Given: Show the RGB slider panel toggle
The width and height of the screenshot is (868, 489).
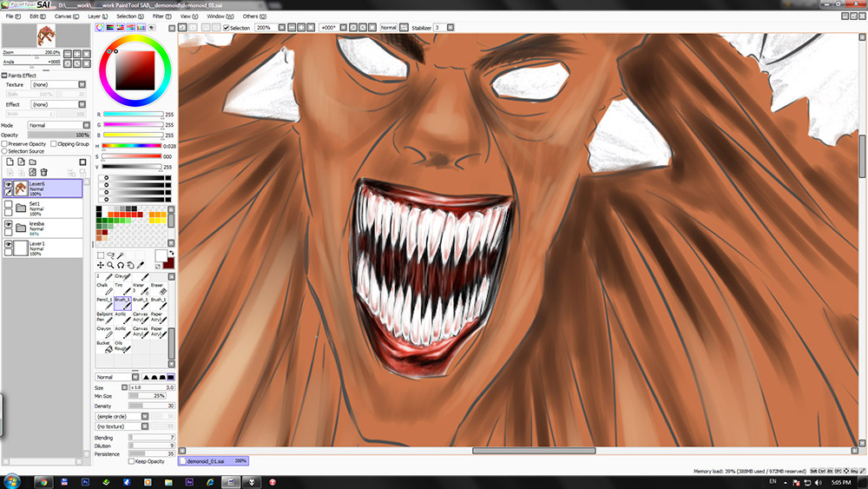Looking at the screenshot, I should (x=110, y=27).
